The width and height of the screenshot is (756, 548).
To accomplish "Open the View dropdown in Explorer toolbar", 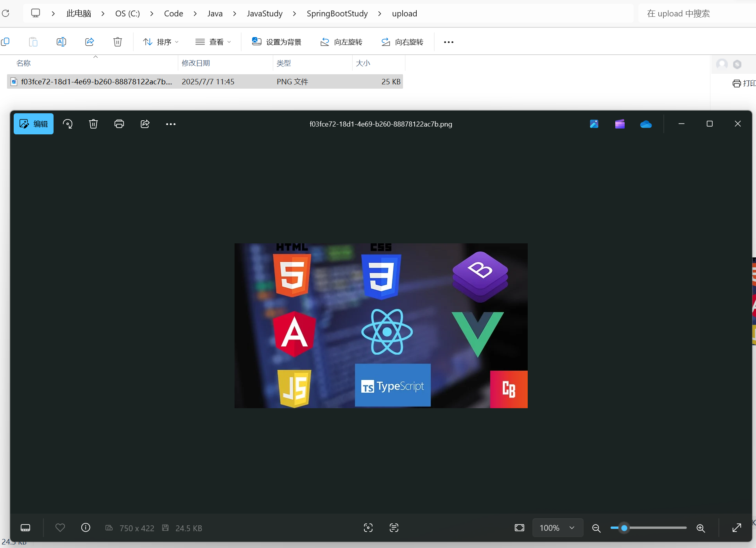I will coord(213,42).
